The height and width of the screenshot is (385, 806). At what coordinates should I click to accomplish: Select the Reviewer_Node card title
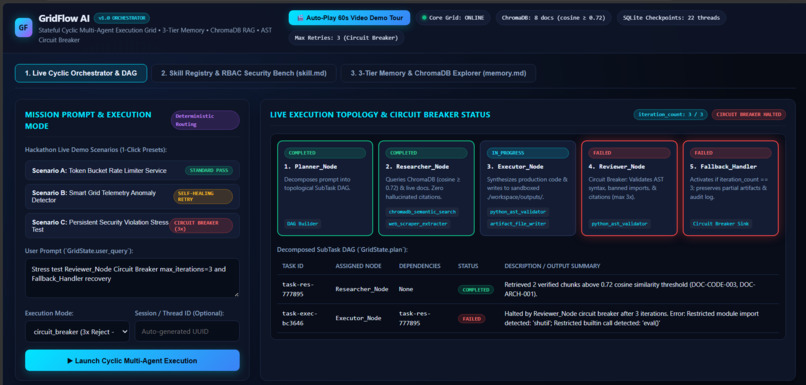point(617,167)
